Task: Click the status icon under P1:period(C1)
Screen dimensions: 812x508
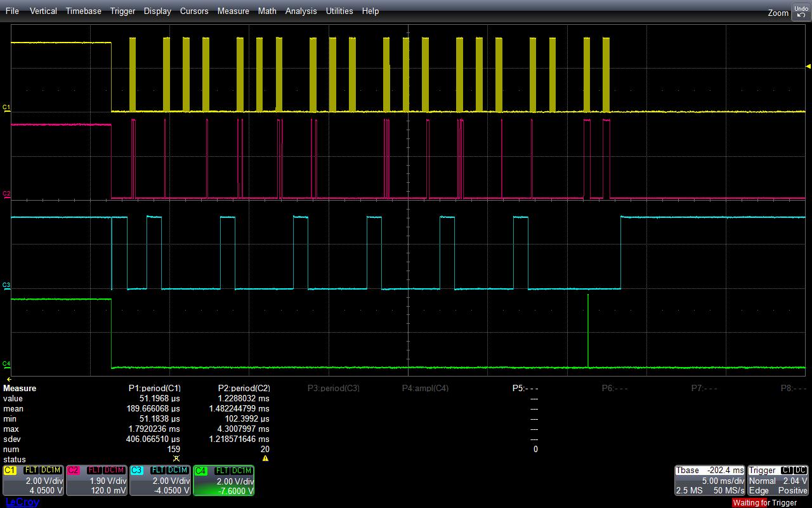Action: (x=176, y=459)
